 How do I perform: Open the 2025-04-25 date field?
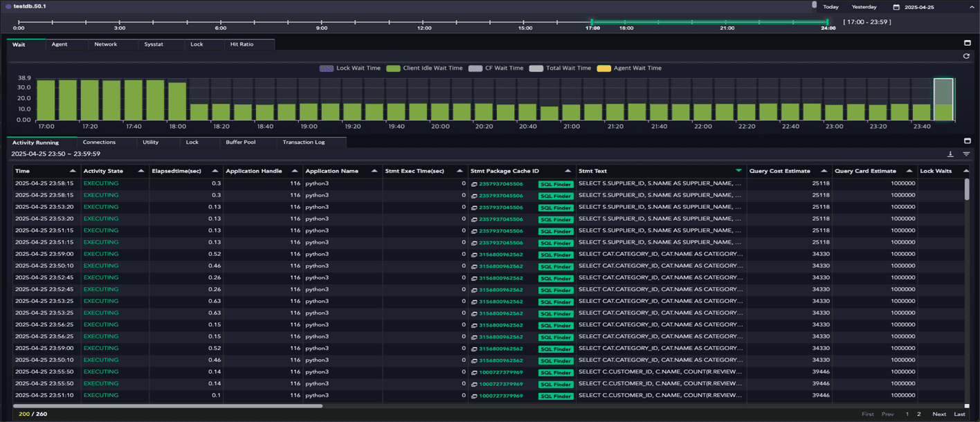coord(920,7)
